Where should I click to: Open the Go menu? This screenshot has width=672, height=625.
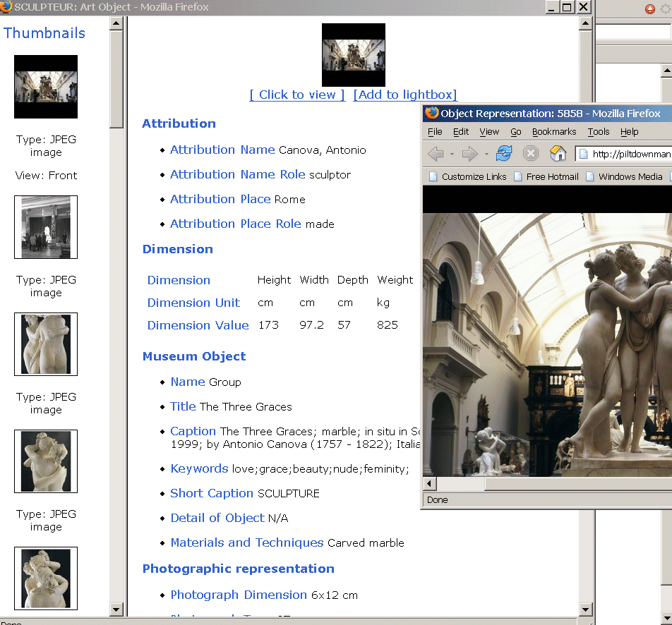515,132
